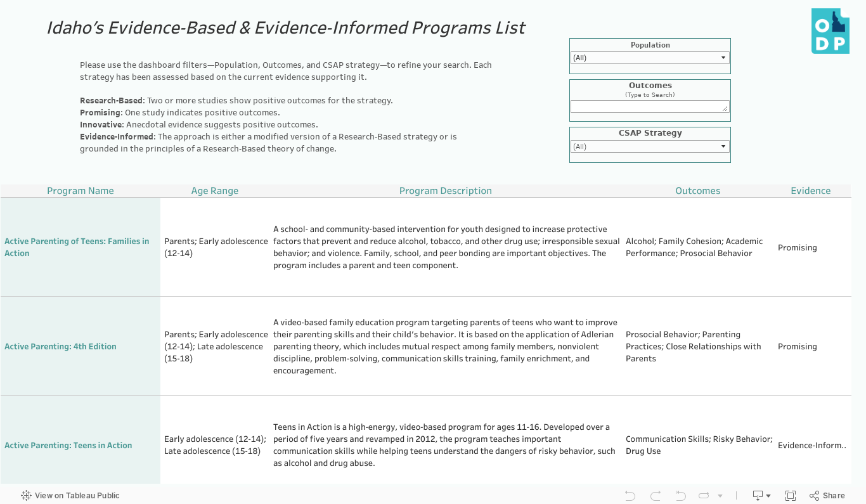This screenshot has width=866, height=504.
Task: Click the Evidence-Informed definition text
Action: pyautogui.click(x=268, y=143)
